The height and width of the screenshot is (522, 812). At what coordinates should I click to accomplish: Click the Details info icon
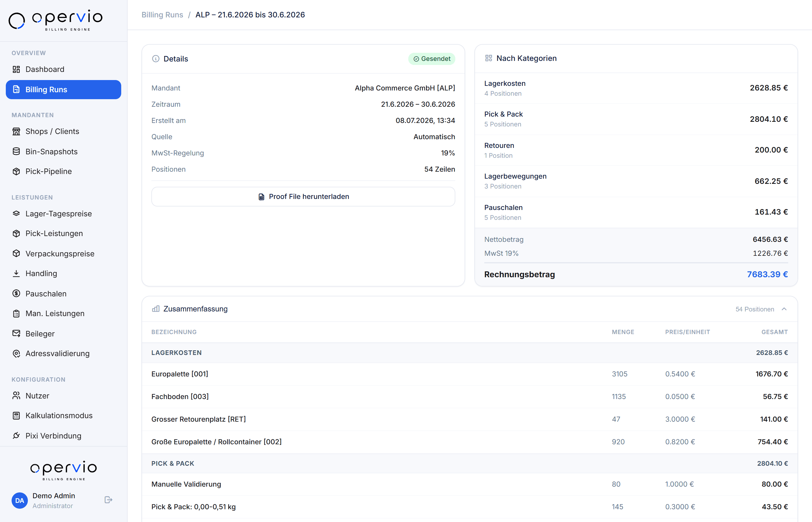tap(155, 59)
